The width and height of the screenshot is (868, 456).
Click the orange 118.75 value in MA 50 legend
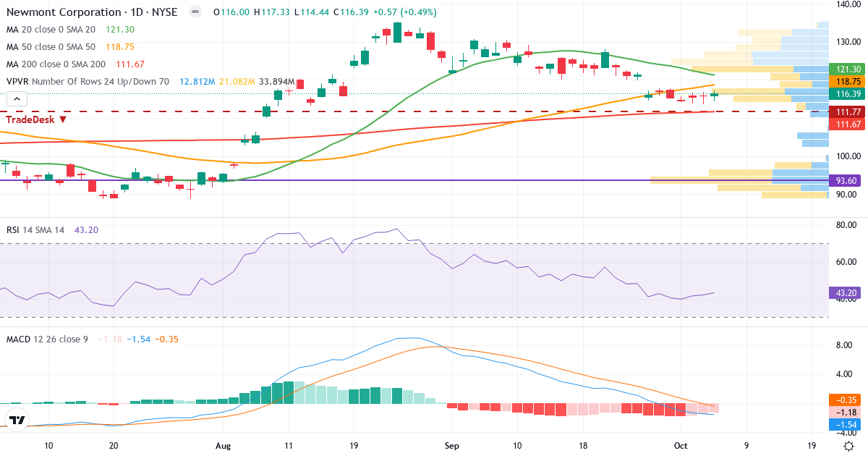120,47
